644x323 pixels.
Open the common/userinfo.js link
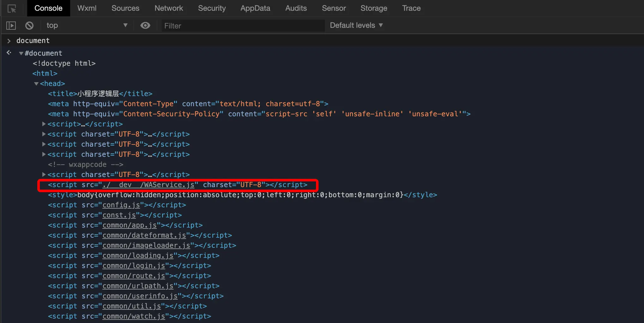(x=140, y=296)
